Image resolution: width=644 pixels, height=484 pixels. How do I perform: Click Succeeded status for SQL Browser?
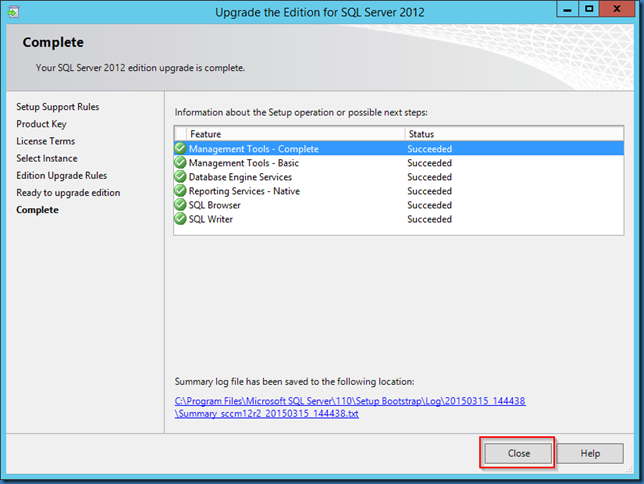click(x=429, y=205)
